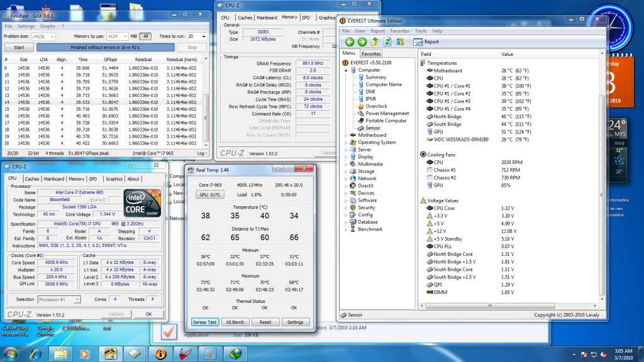Open LinX Graphs menu
Screen dimensions: 644x362
[x=48, y=26]
